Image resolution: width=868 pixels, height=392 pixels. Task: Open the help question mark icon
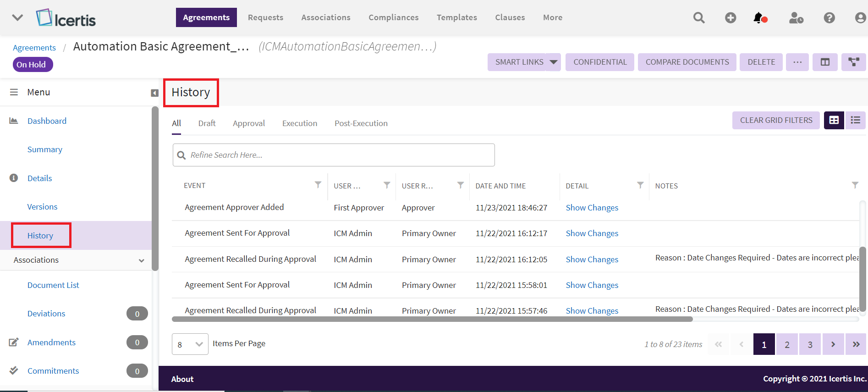829,18
